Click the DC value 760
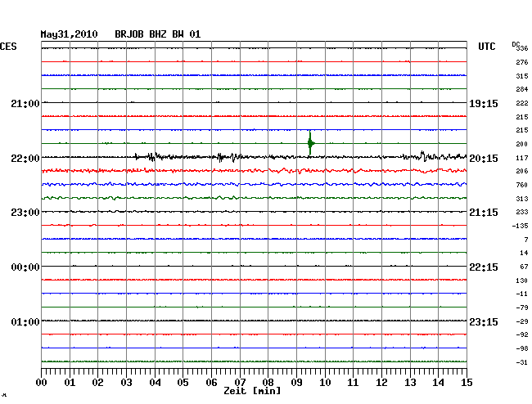 click(x=522, y=185)
